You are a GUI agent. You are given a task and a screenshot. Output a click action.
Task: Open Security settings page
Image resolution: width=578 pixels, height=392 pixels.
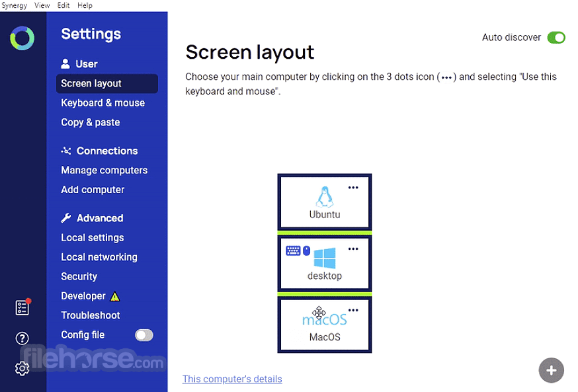tap(79, 277)
